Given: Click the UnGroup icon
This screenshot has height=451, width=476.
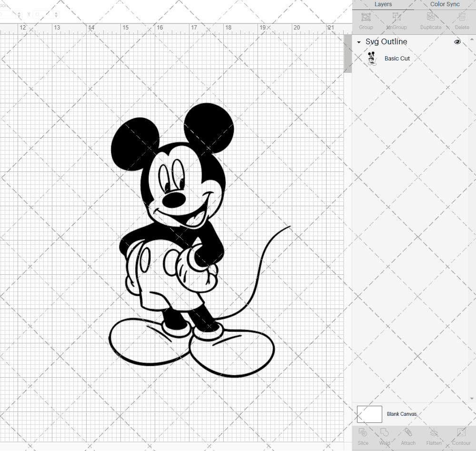Looking at the screenshot, I should click(396, 17).
